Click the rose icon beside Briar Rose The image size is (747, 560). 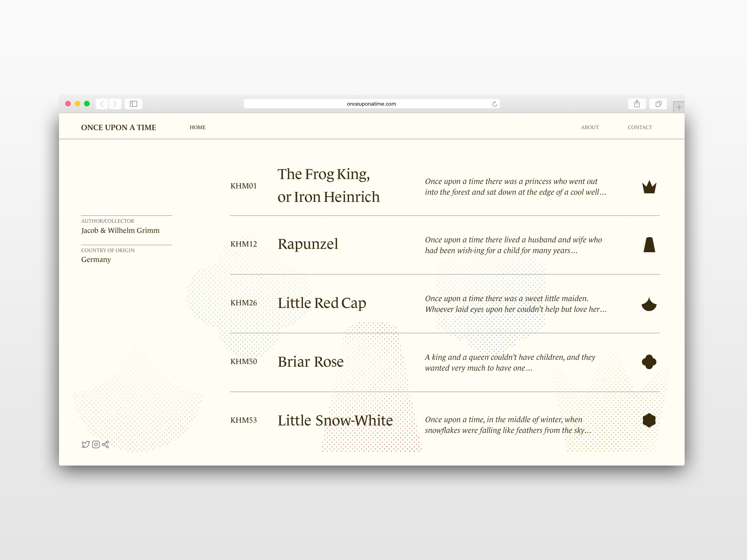649,362
